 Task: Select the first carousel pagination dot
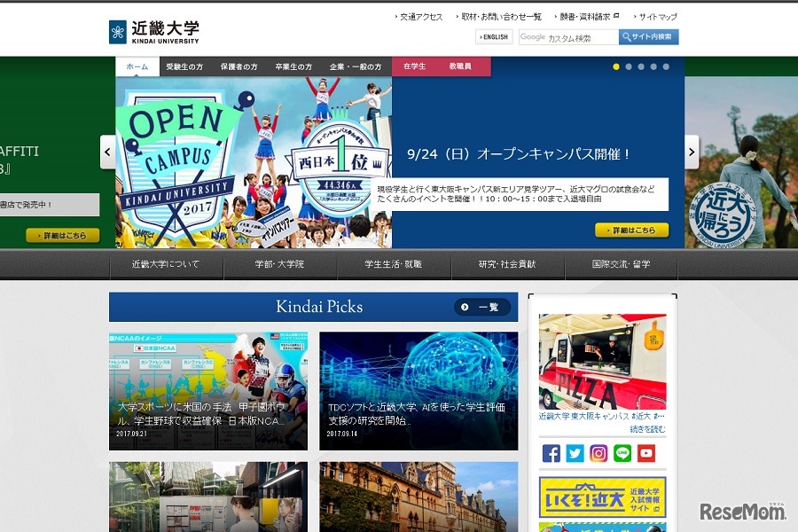(618, 65)
